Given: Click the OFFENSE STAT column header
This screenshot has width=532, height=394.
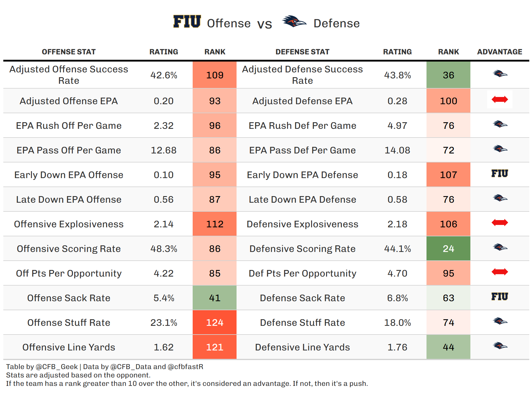Looking at the screenshot, I should [69, 52].
